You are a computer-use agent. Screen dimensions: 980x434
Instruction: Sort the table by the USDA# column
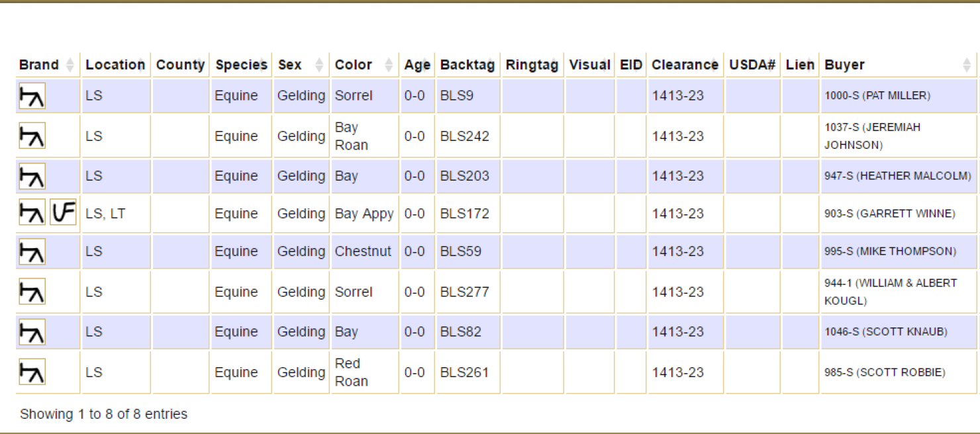click(752, 65)
